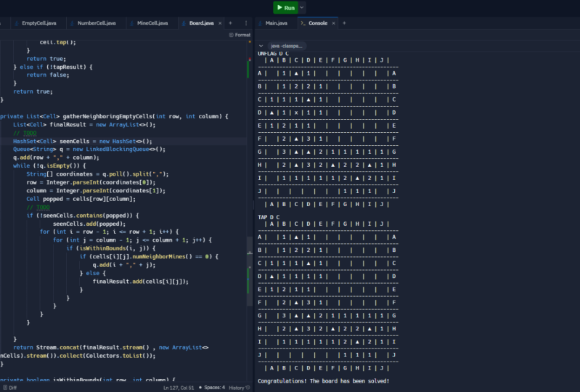Click the Java file icon on Main.java tab
The height and width of the screenshot is (392, 580).
[x=261, y=23]
